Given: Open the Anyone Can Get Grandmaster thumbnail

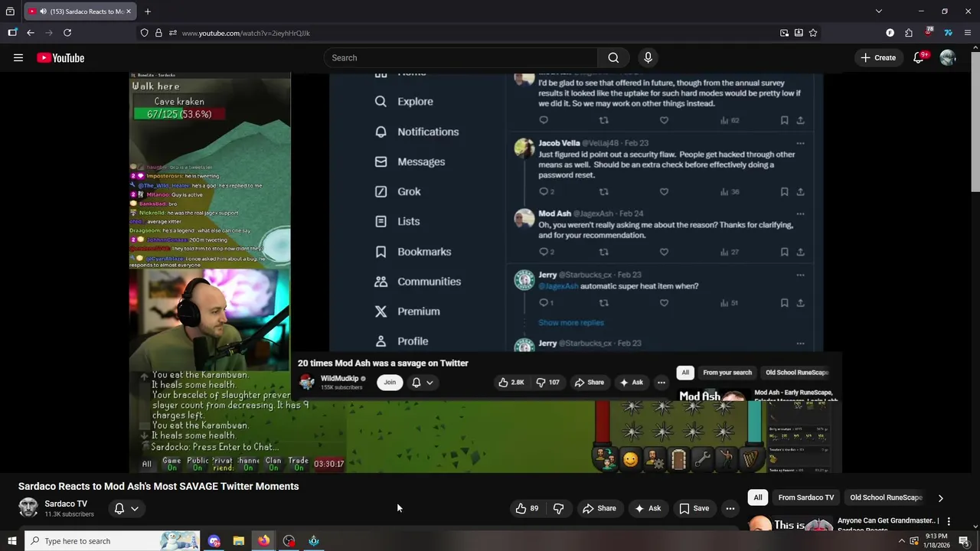Looking at the screenshot, I should tap(790, 525).
